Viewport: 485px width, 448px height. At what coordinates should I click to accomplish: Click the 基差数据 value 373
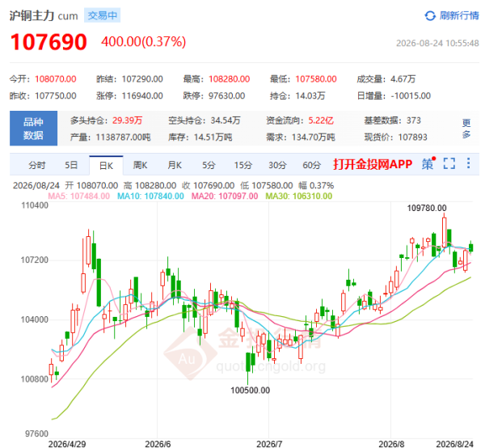(x=414, y=120)
